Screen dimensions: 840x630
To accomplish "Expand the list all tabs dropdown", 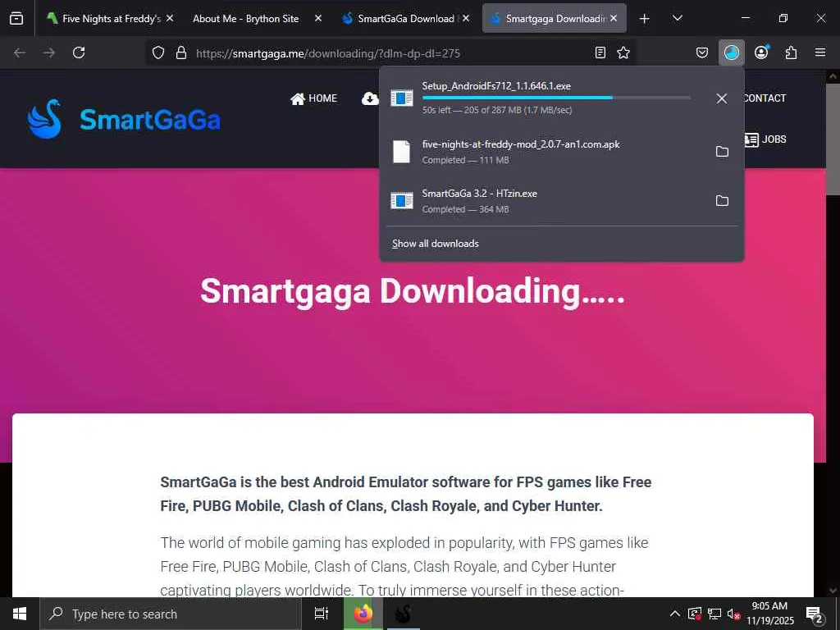I will pyautogui.click(x=677, y=19).
